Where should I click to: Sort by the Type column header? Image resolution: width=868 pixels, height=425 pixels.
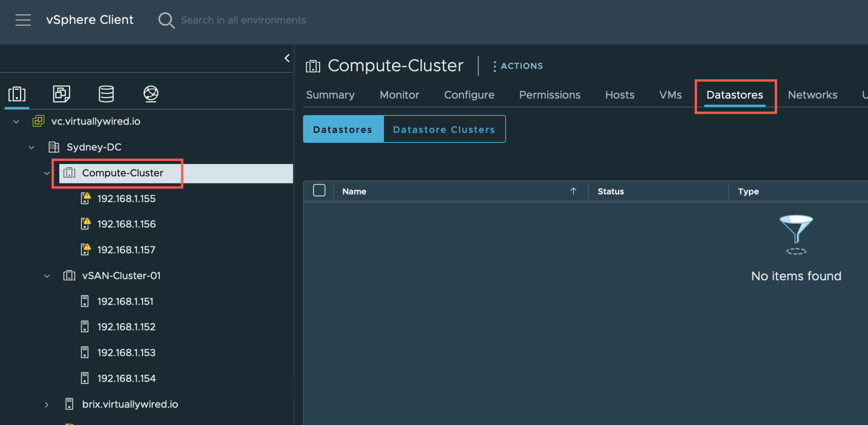pyautogui.click(x=748, y=191)
